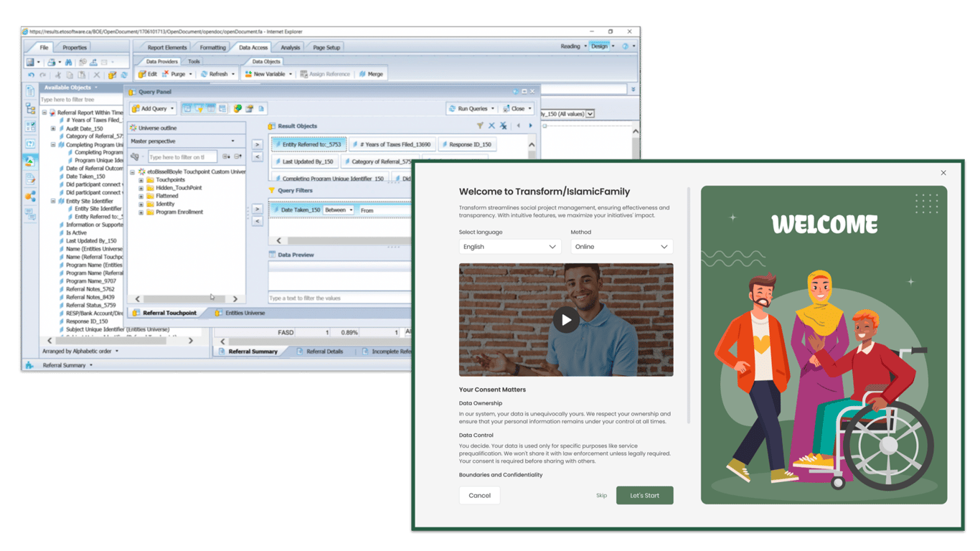
Task: Click the Delete X icon in the toolbar
Action: (96, 75)
